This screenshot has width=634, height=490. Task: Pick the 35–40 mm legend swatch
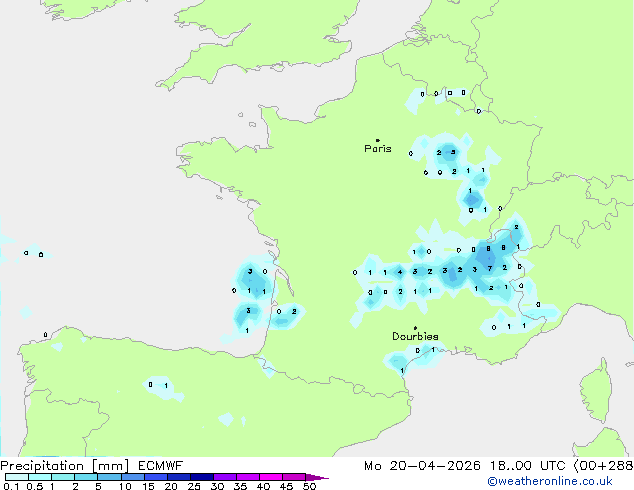(x=247, y=477)
